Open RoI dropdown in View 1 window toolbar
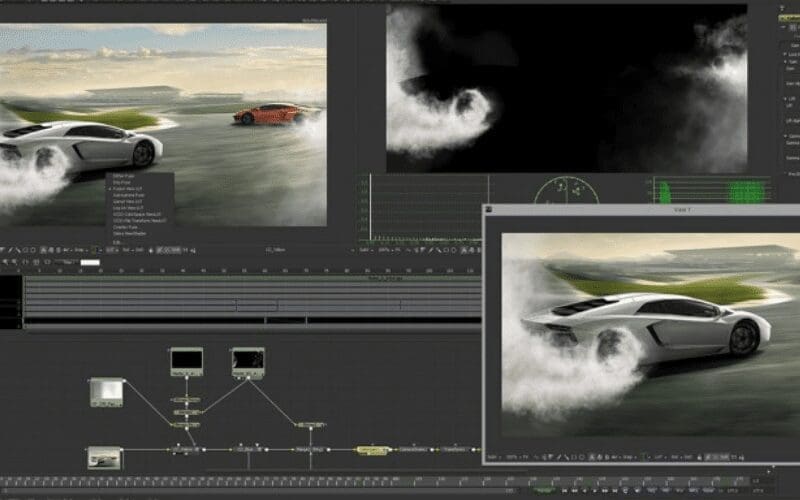The height and width of the screenshot is (500, 800). [677, 457]
